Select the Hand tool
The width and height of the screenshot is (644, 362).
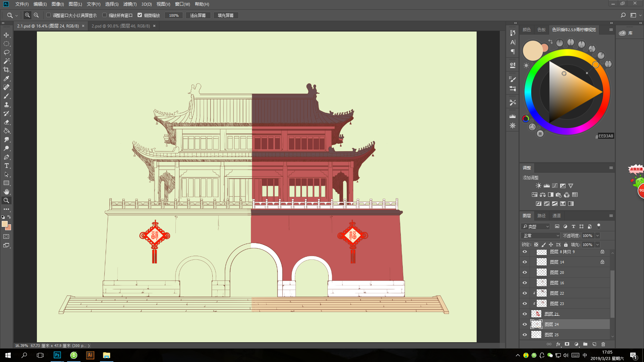[x=6, y=192]
